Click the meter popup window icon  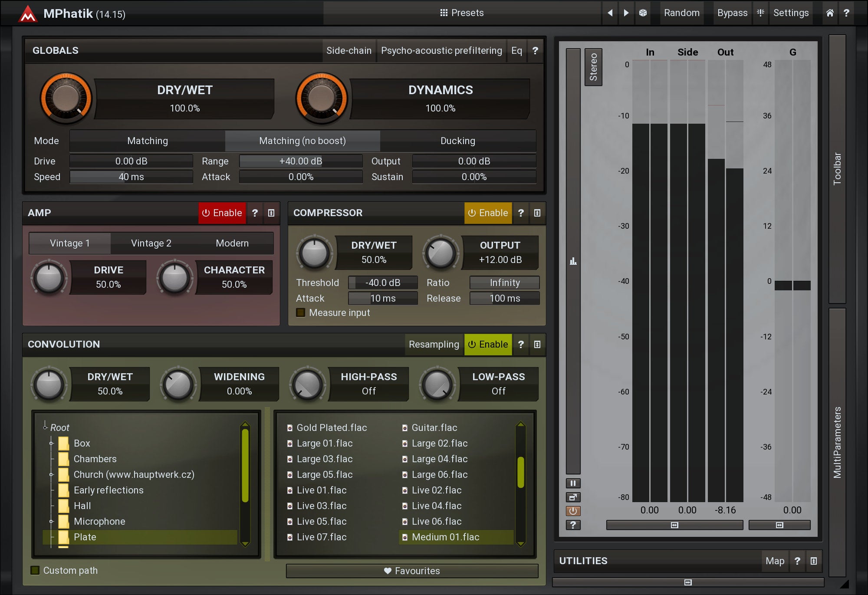coord(573,497)
